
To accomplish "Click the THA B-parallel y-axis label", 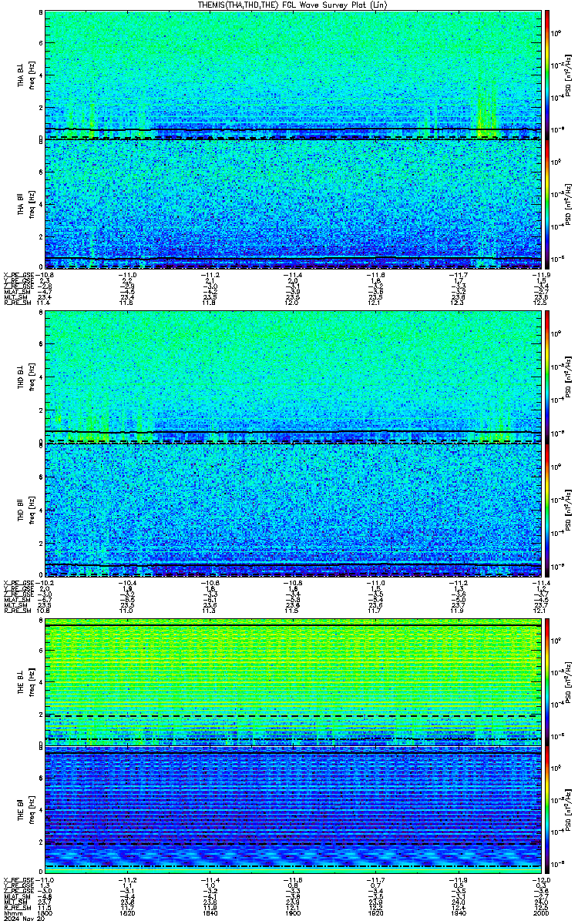I will [22, 203].
